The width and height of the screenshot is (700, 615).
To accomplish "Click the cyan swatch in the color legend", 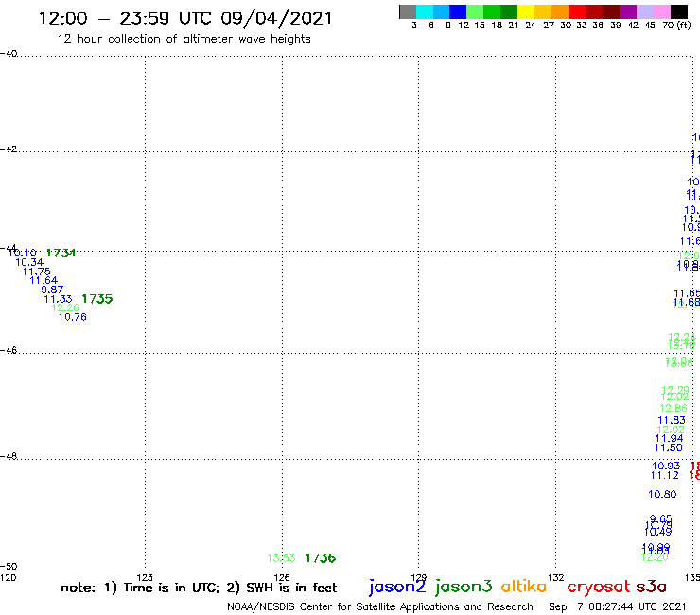I will click(425, 11).
